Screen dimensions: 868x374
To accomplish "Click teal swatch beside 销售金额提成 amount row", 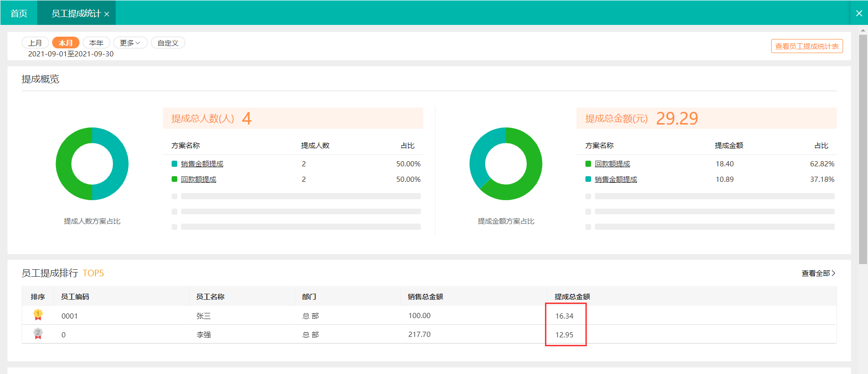I will point(588,179).
